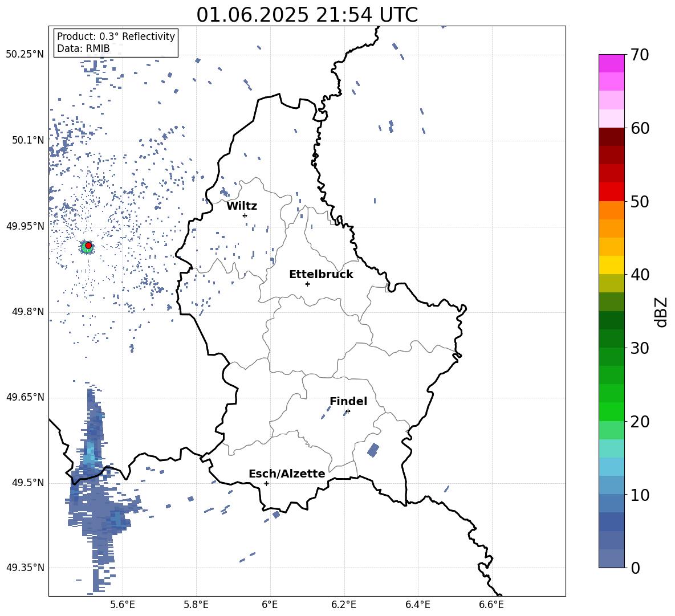Click the 5.8°E longitude label
Screen dimensions: 675x616
(x=196, y=605)
